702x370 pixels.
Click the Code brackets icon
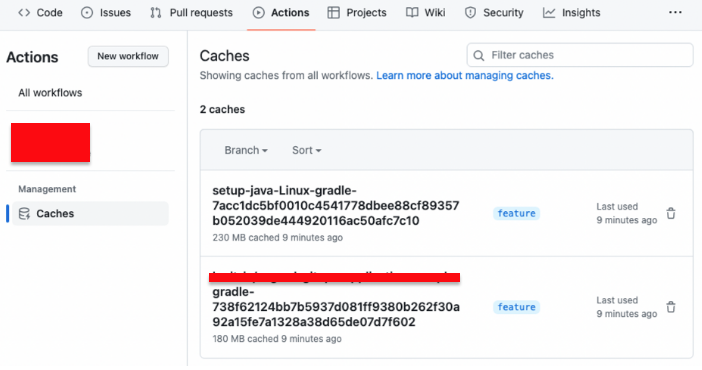click(24, 13)
